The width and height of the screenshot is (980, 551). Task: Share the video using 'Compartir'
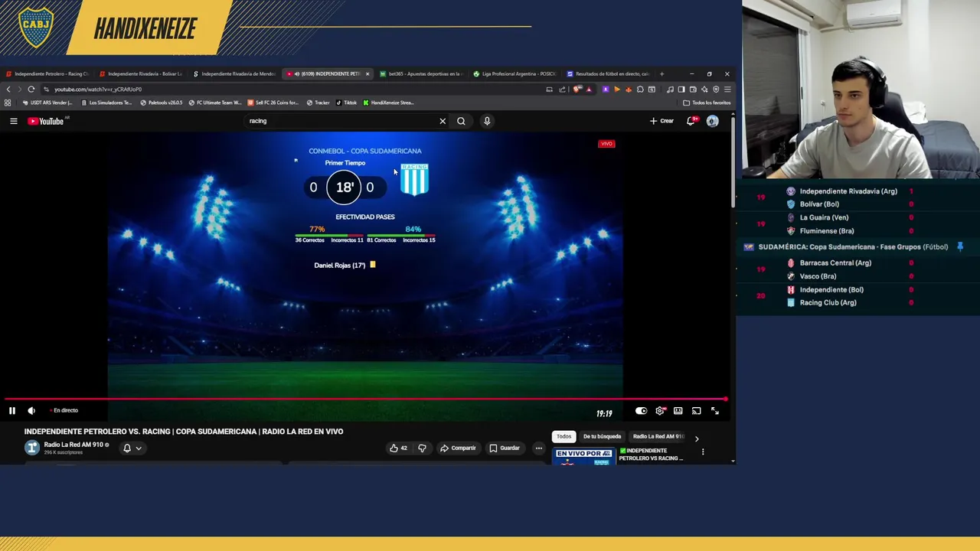(x=458, y=448)
